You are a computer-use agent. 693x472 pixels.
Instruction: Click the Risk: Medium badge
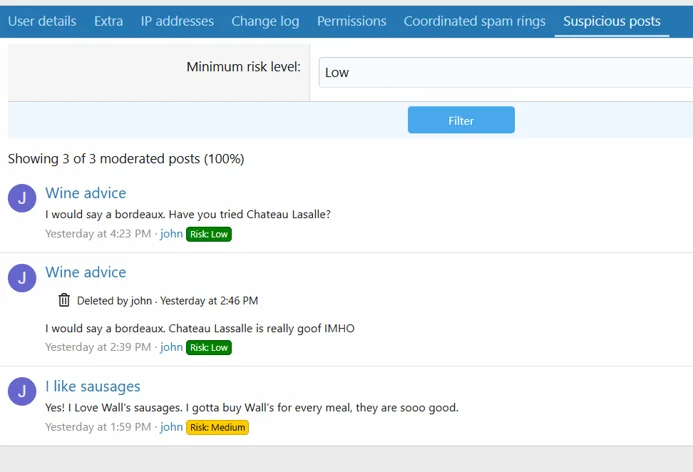pos(217,427)
